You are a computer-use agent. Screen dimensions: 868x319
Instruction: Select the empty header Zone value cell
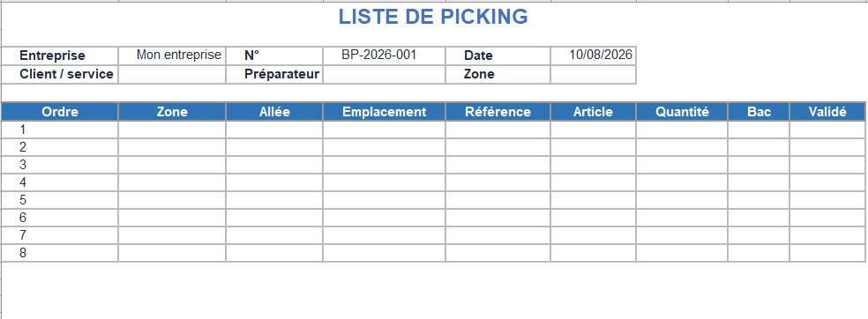click(x=593, y=74)
